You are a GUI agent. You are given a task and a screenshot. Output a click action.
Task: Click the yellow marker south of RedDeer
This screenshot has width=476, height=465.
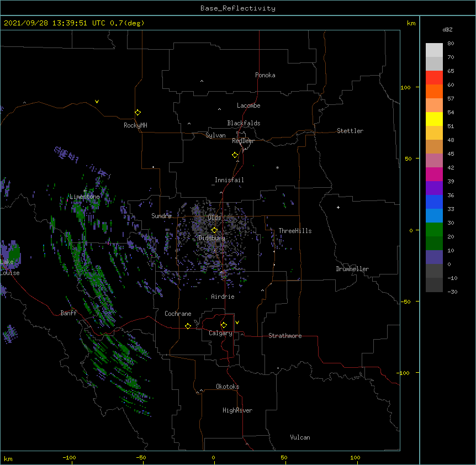click(x=235, y=155)
